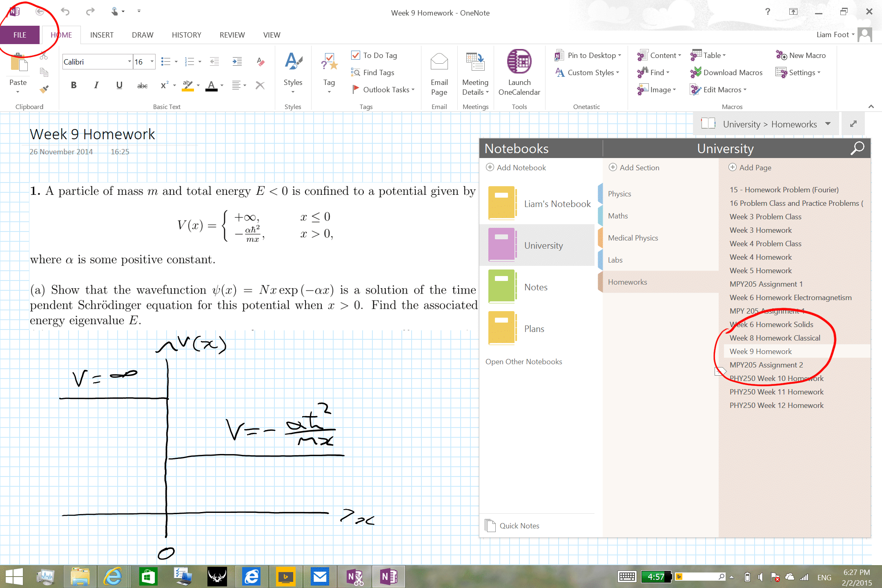This screenshot has height=588, width=882.
Task: Toggle Italic formatting
Action: pos(96,85)
